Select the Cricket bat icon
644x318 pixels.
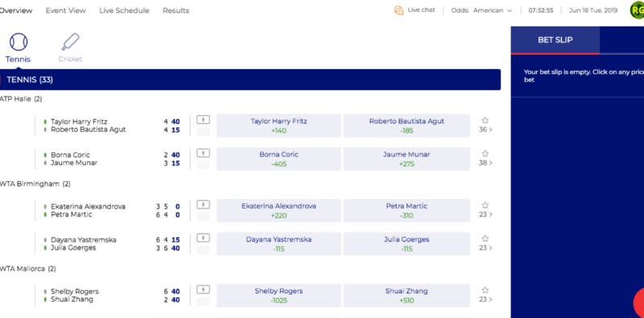pos(70,42)
